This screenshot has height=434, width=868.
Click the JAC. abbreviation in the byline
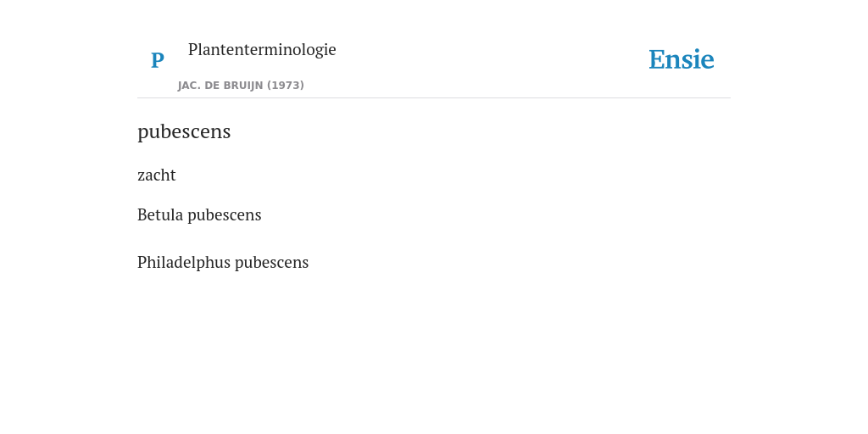point(189,86)
